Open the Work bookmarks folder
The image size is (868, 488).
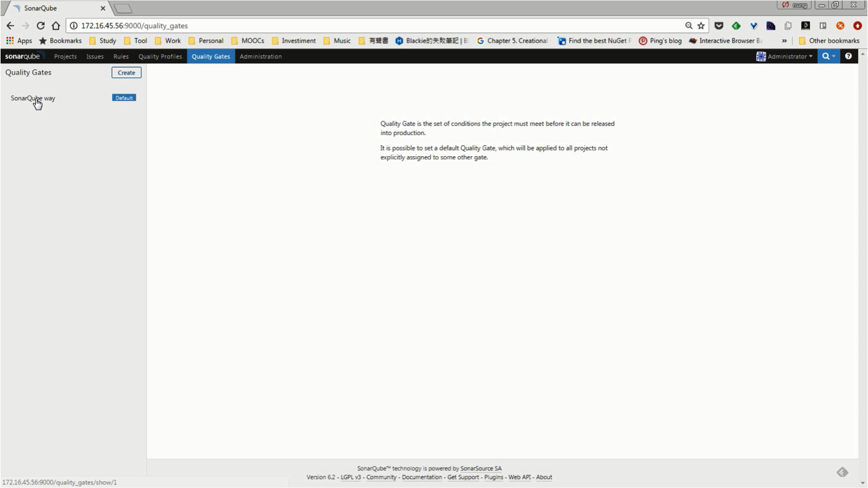coord(168,41)
